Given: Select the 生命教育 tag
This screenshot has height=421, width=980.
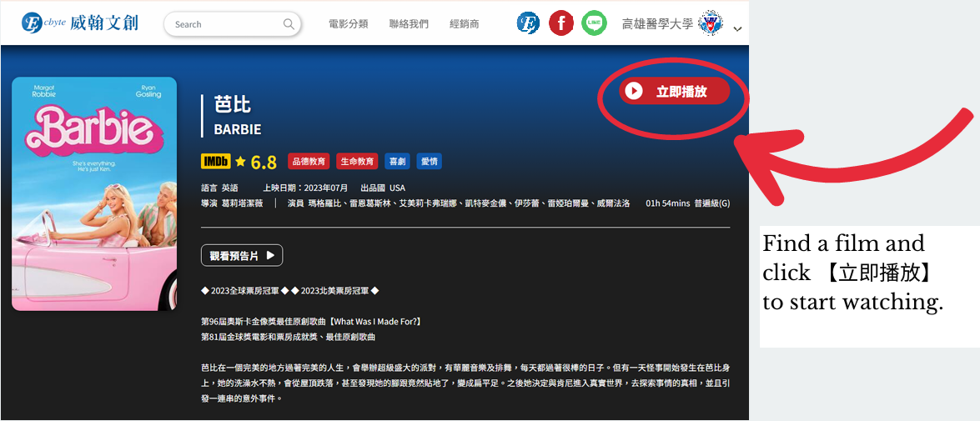Looking at the screenshot, I should (358, 162).
